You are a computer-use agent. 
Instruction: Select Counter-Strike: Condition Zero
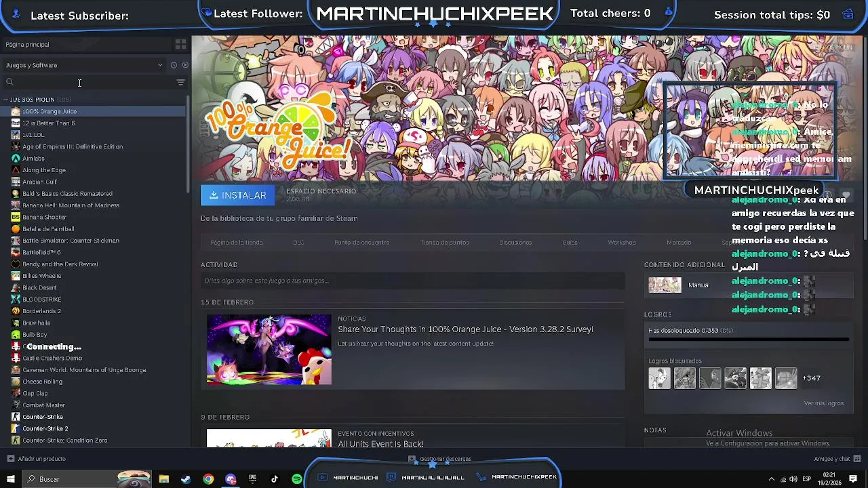pyautogui.click(x=64, y=441)
